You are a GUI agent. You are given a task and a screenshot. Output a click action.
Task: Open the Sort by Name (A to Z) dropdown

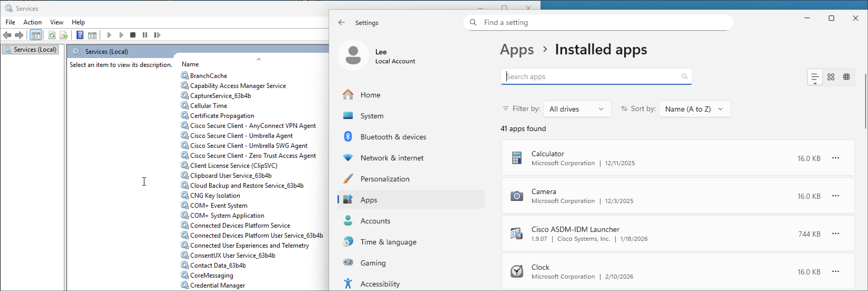tap(694, 109)
